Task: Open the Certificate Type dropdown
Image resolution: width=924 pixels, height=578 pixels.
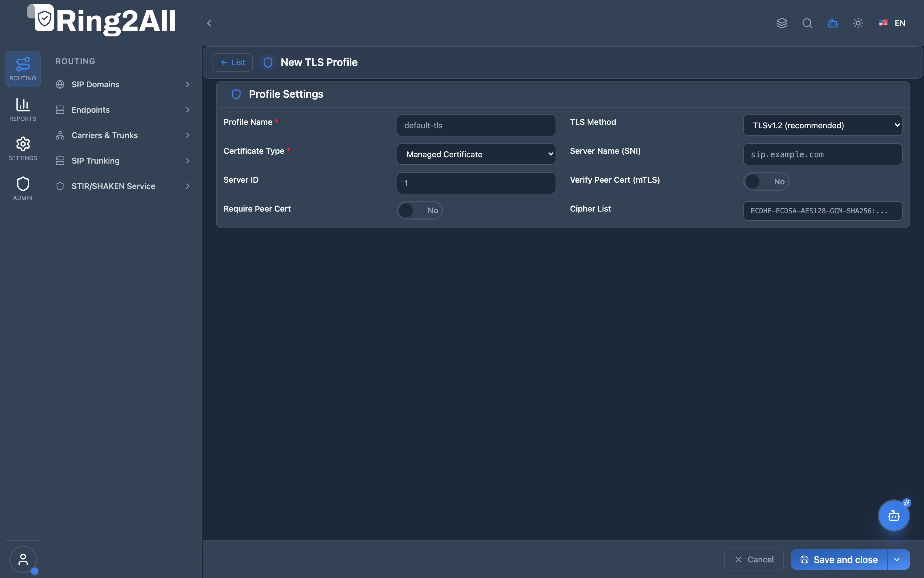Action: click(476, 154)
